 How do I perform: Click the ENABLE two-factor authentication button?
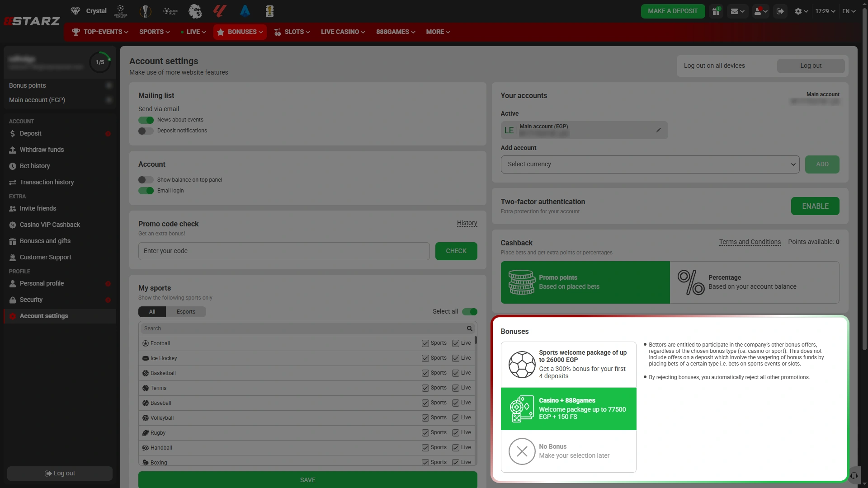point(815,206)
